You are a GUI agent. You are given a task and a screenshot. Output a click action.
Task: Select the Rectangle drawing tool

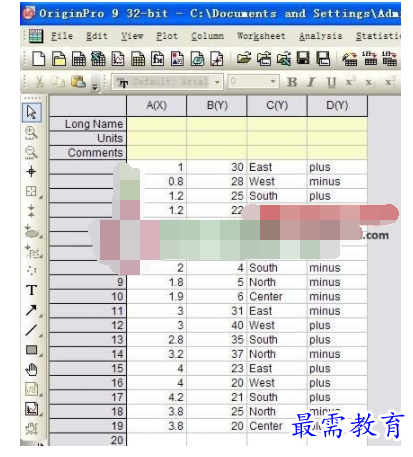[x=32, y=350]
